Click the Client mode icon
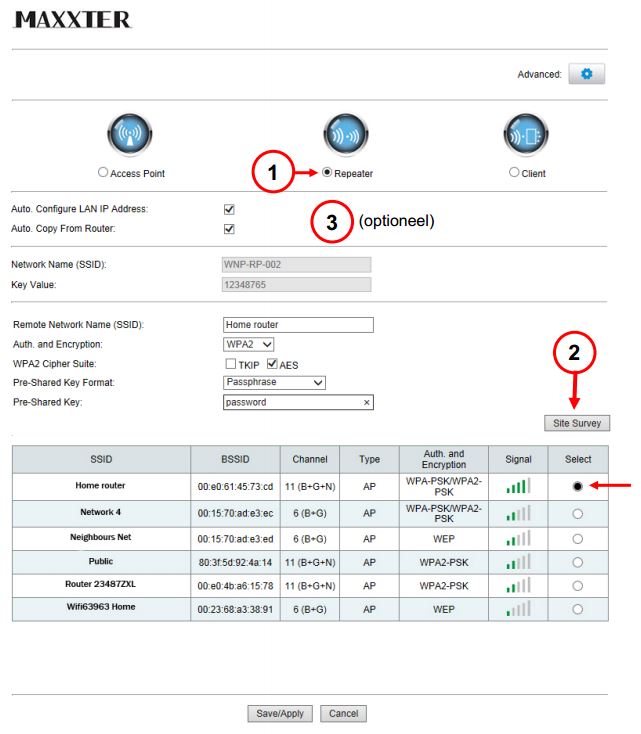Viewport: 641px width, 734px height. pos(526,134)
